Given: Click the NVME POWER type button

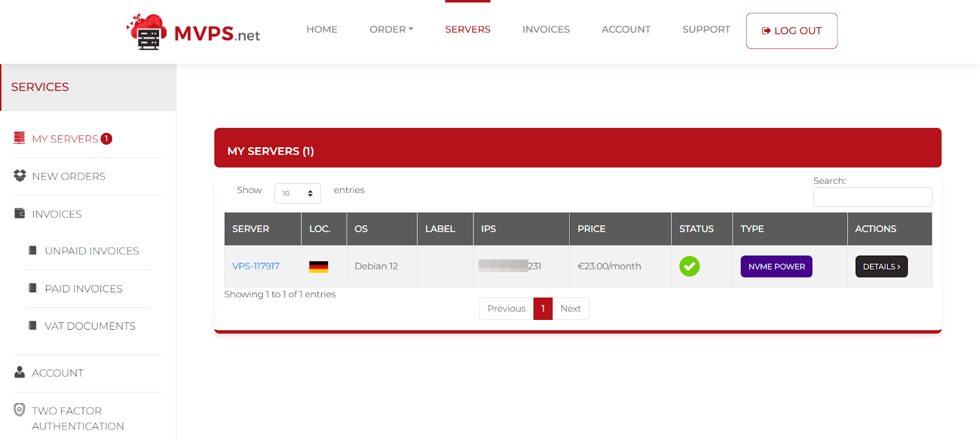Looking at the screenshot, I should (776, 267).
